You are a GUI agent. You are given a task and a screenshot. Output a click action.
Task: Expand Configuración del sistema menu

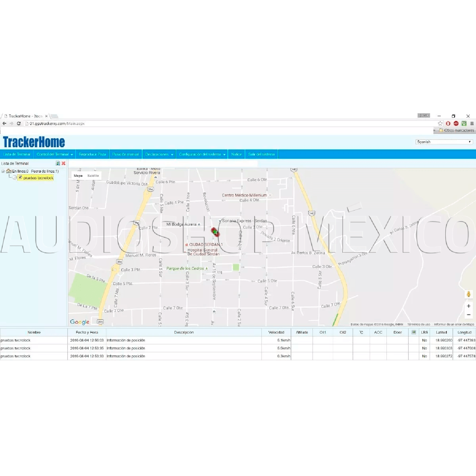pos(202,154)
